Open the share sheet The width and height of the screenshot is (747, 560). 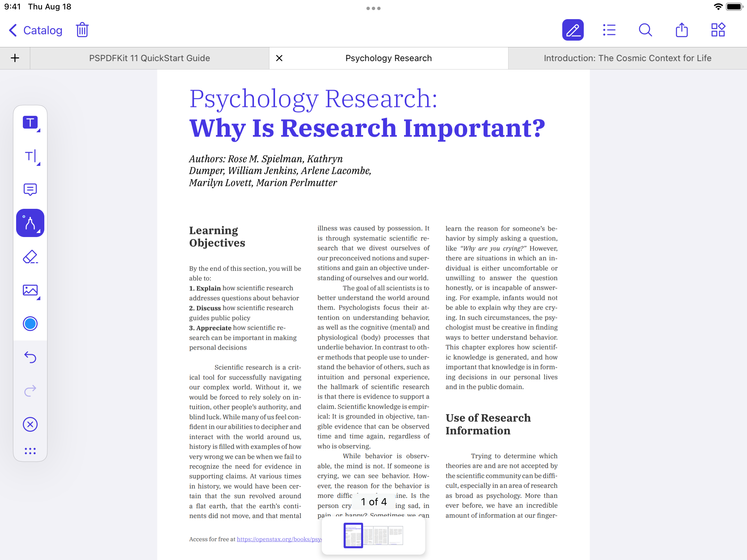coord(682,30)
